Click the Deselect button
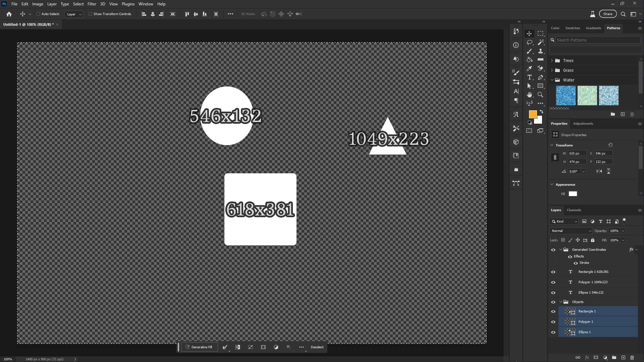This screenshot has height=362, width=644. click(317, 347)
